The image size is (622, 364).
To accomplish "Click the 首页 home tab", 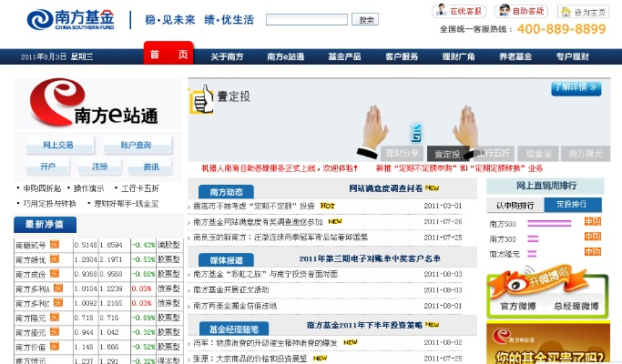I will pyautogui.click(x=168, y=55).
